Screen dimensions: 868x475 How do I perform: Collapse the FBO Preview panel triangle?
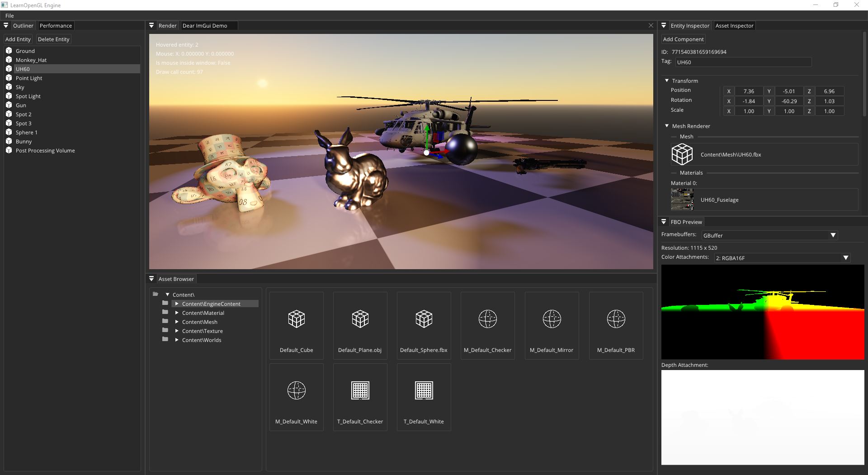click(664, 222)
